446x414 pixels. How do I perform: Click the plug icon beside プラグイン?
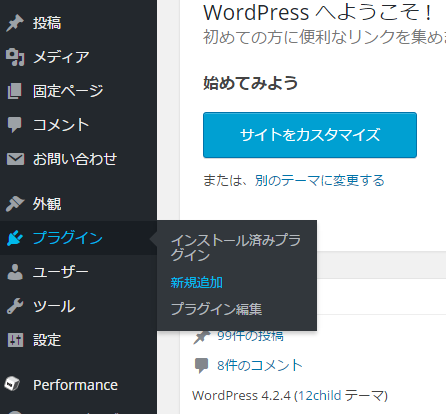15,238
